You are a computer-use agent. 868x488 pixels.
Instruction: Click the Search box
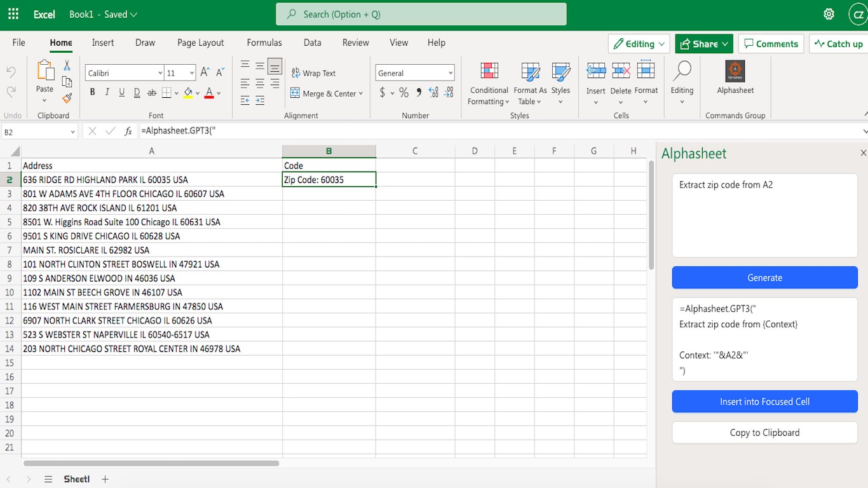421,14
